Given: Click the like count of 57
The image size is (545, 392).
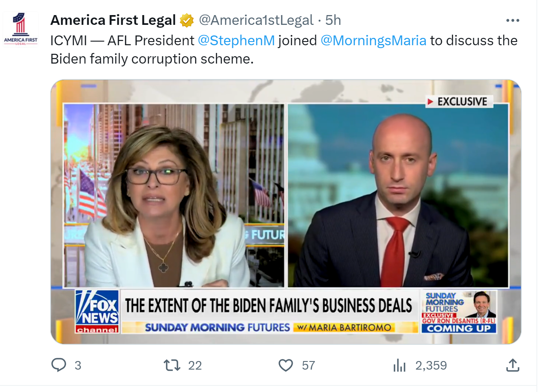Looking at the screenshot, I should point(309,366).
